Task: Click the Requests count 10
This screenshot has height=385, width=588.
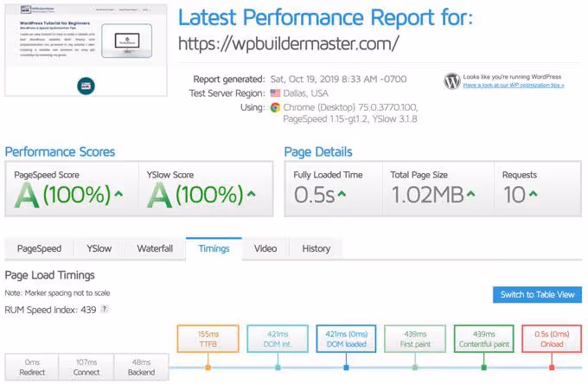Action: click(x=514, y=195)
